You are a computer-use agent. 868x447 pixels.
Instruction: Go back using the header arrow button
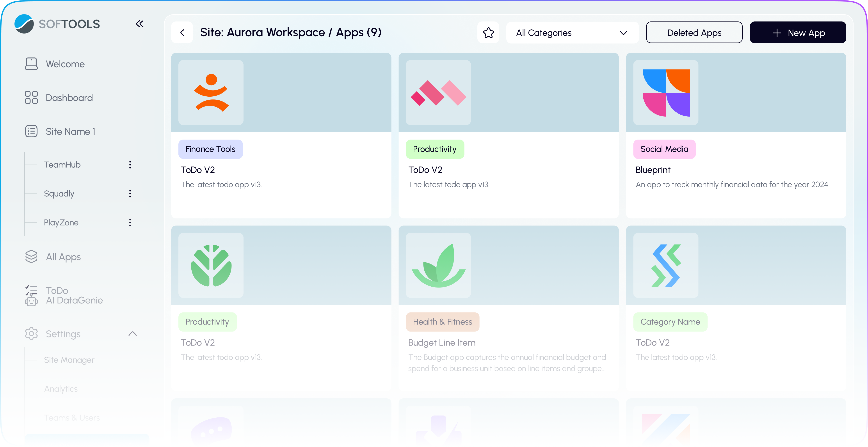tap(182, 32)
